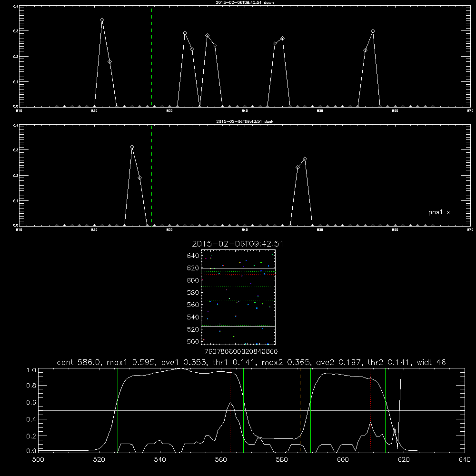Screen dimensions: 476x476
Task: Click the green vertical line near 567
Action: [x=243, y=410]
